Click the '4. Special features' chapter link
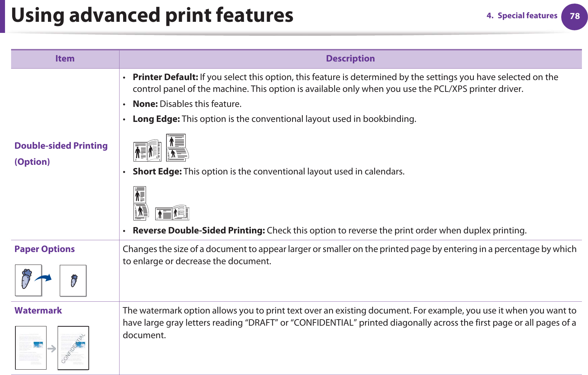 point(522,16)
